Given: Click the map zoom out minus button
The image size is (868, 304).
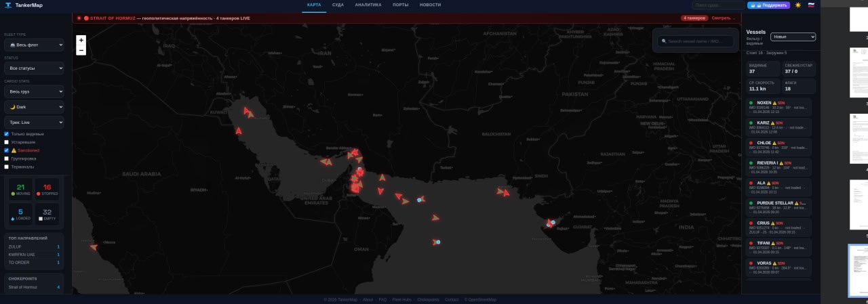Looking at the screenshot, I should click(81, 50).
